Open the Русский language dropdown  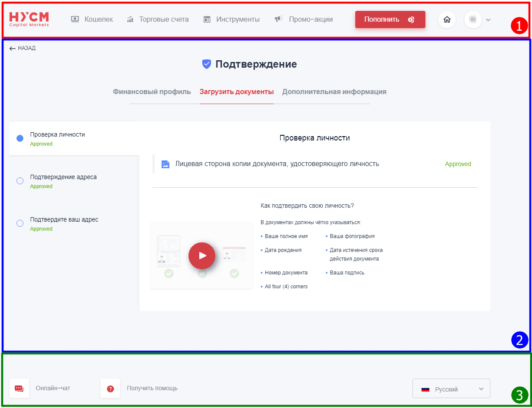pyautogui.click(x=451, y=388)
